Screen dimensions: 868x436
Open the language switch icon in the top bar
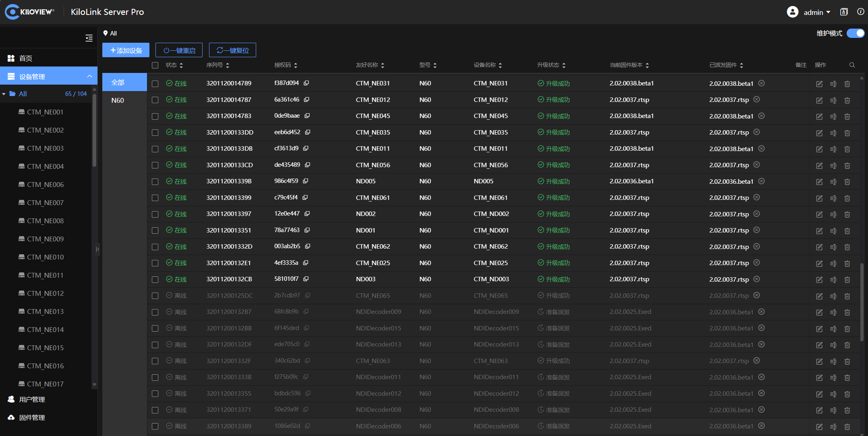(844, 12)
